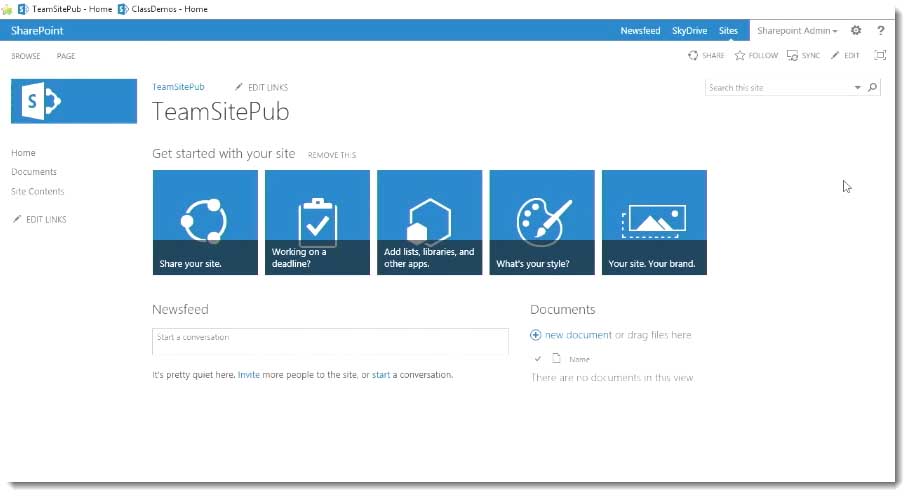
Task: Open Site Contents in left navigation
Action: [x=38, y=191]
